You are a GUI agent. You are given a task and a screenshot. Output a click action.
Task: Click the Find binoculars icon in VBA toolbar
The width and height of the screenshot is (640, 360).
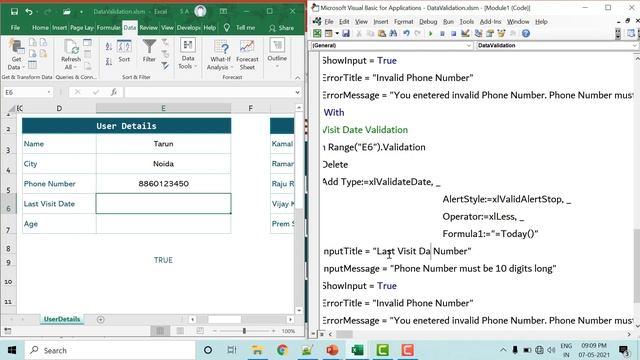pos(393,33)
